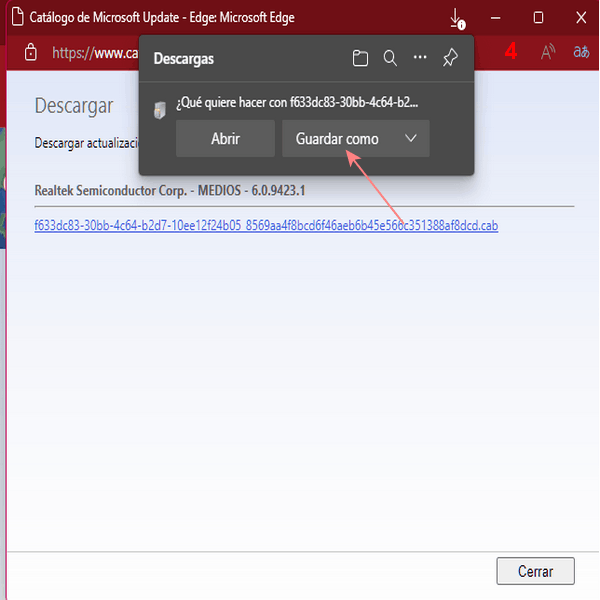600x600 pixels.
Task: Click 'Descargar actualizaci' text line
Action: (x=86, y=143)
